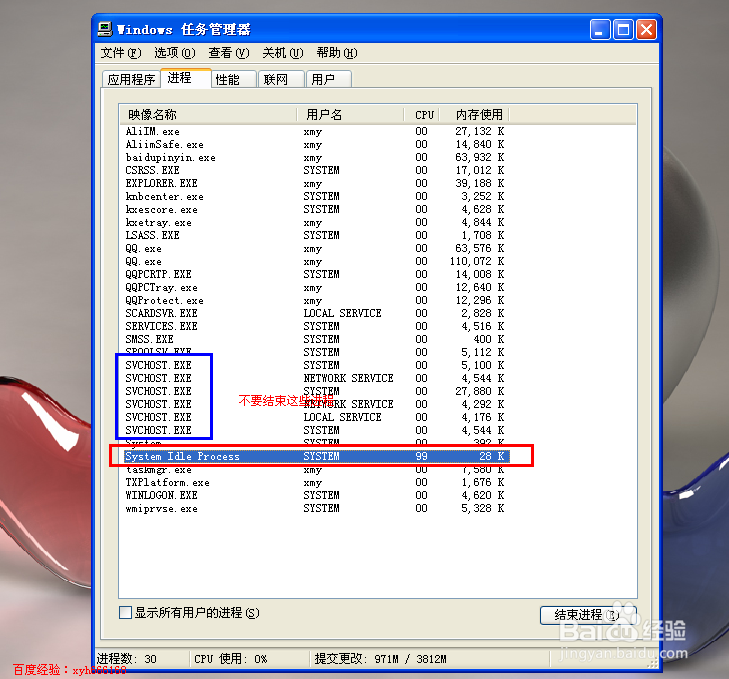The image size is (729, 679).
Task: Select the LSASS.EXE process
Action: pyautogui.click(x=315, y=236)
